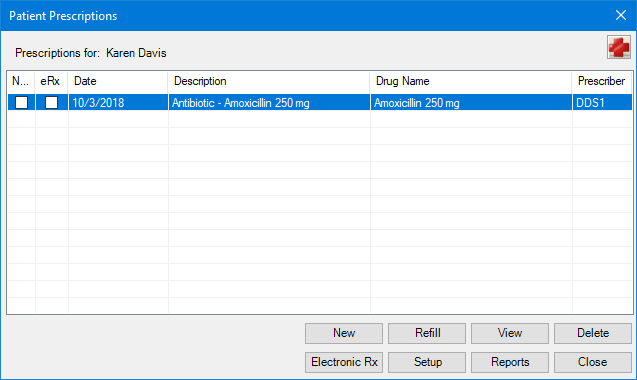Create a New prescription

[x=344, y=333]
